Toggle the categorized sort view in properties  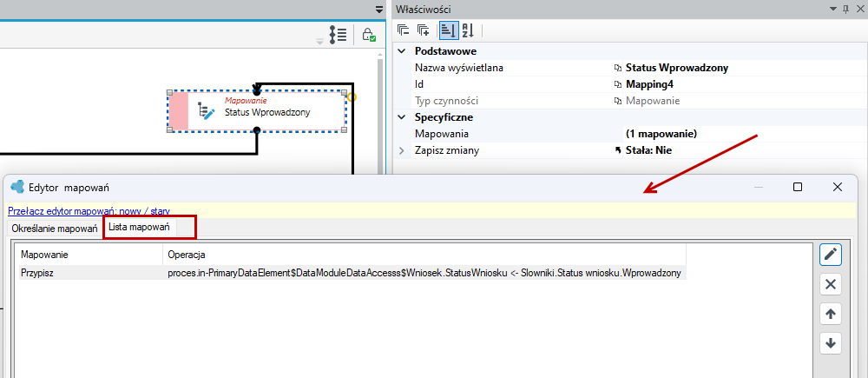click(449, 30)
